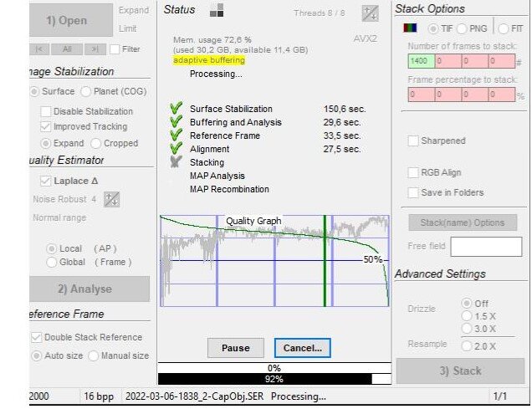Select Planet (COG) radio
The height and width of the screenshot is (409, 532).
click(85, 91)
